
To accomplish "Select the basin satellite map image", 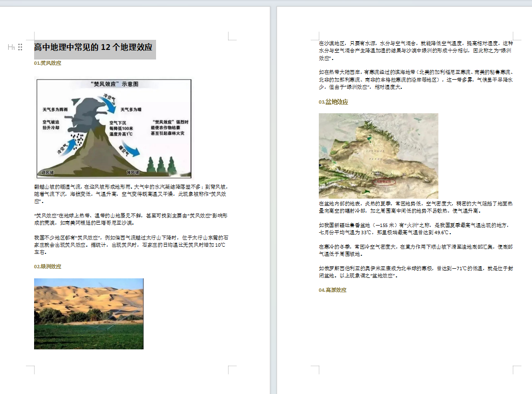I will coord(379,155).
